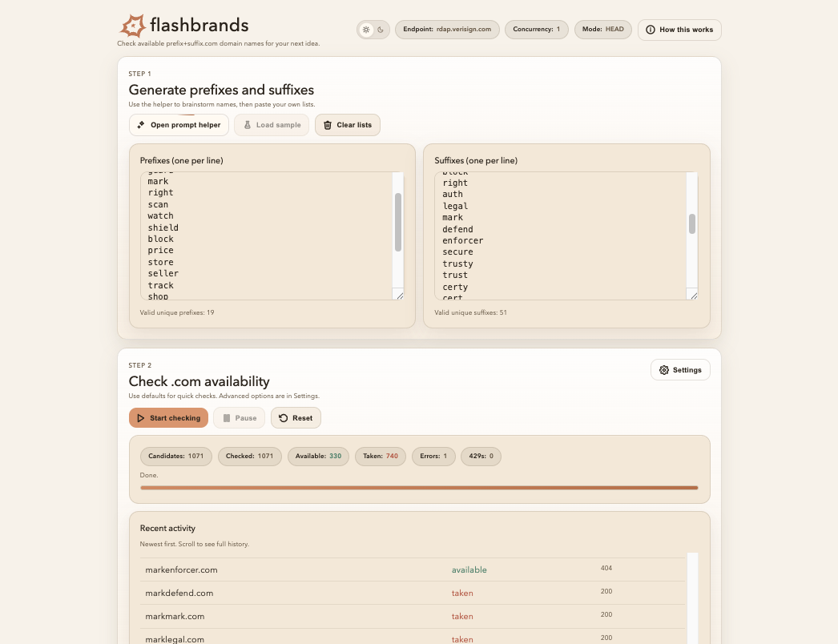Click the Errors: 1 stat chip

click(x=433, y=455)
